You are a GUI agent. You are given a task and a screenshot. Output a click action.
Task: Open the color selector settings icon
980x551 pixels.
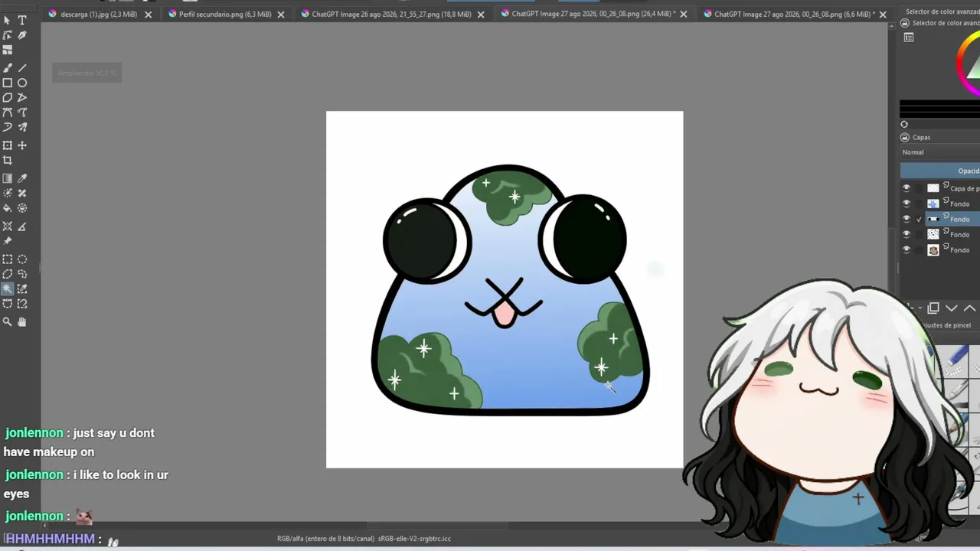[909, 37]
